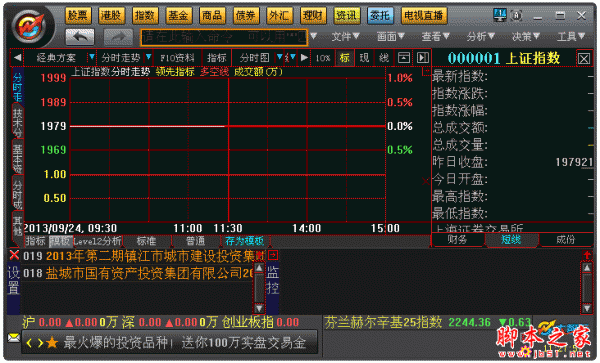Open the 电视直播 live TV button
The height and width of the screenshot is (363, 600).
point(424,16)
